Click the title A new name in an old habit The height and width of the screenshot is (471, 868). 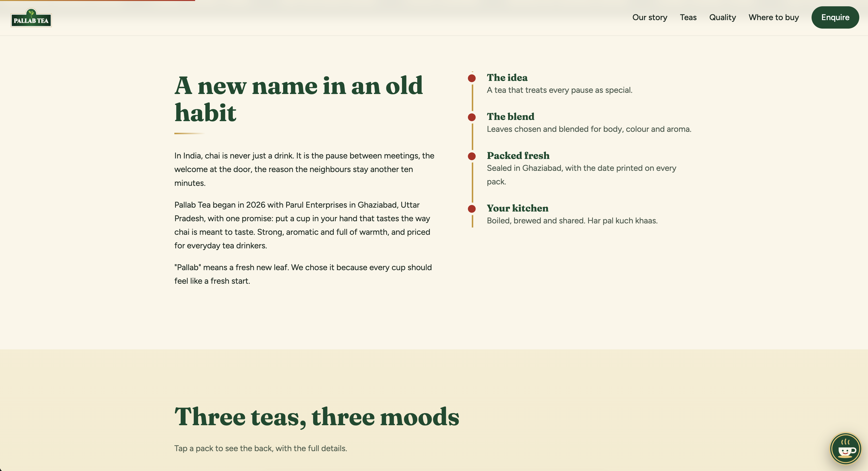pyautogui.click(x=299, y=99)
